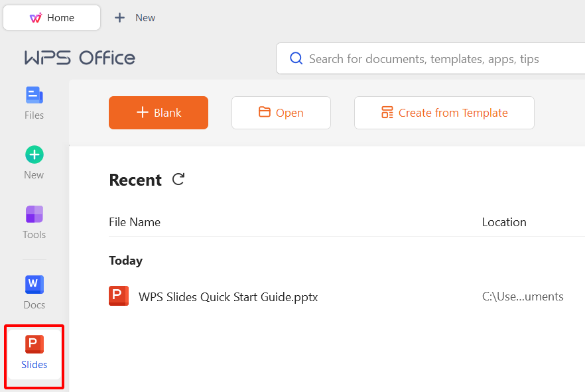Open the Files section in sidebar
This screenshot has width=585, height=392.
click(x=34, y=103)
